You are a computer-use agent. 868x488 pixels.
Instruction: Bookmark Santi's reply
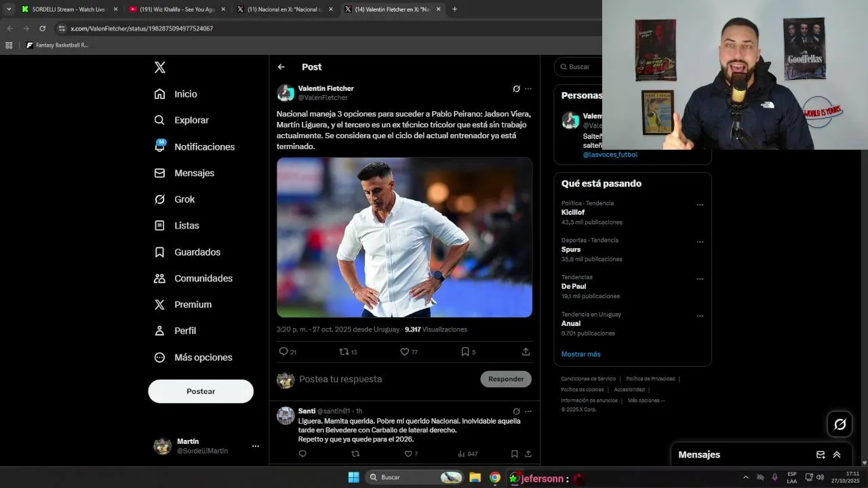[514, 454]
